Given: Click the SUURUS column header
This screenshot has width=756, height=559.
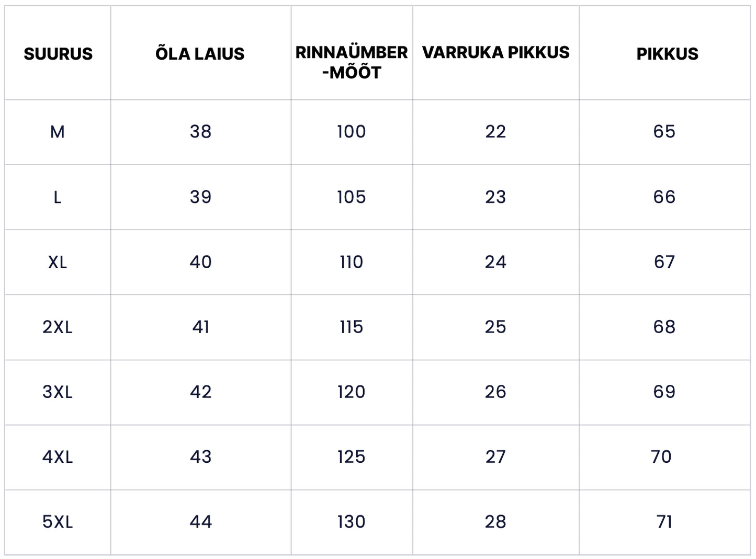Looking at the screenshot, I should [58, 54].
